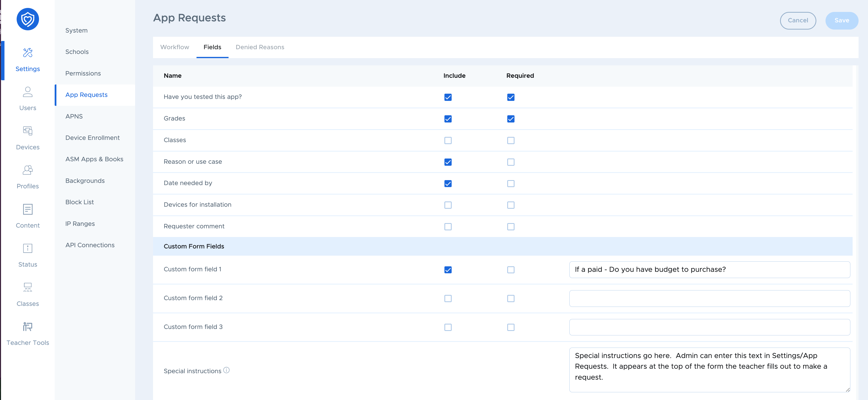Click the Custom form field 2 text input

click(x=710, y=298)
